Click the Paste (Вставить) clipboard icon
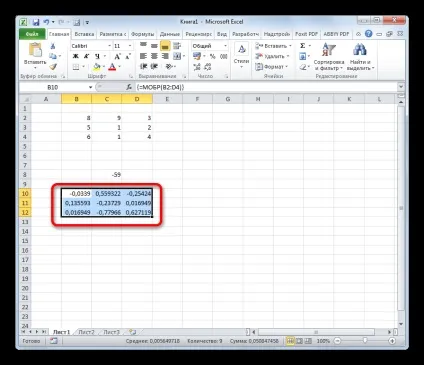The width and height of the screenshot is (424, 365). 35,50
